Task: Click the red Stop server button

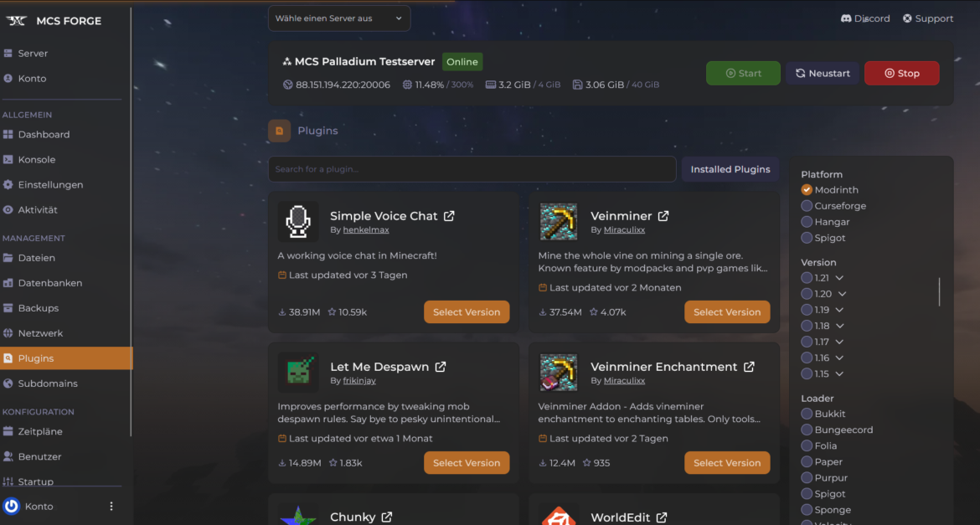Action: click(x=902, y=73)
